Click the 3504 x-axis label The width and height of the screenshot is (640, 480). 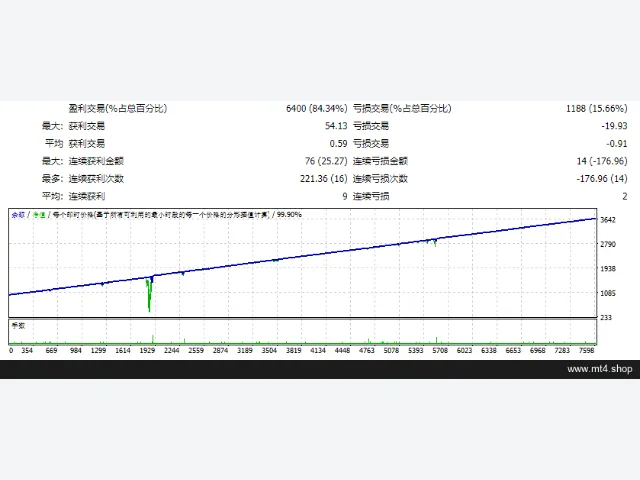269,350
